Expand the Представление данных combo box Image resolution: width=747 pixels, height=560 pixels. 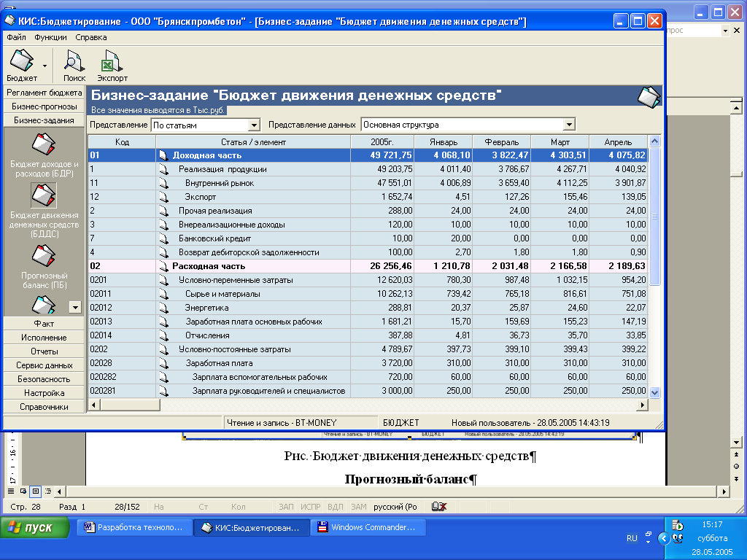[x=569, y=125]
